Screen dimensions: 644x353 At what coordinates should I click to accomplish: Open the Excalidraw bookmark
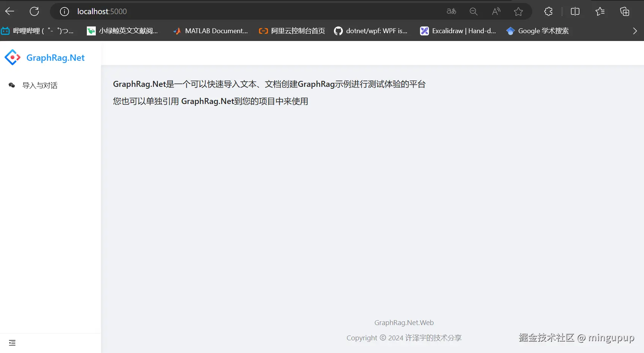click(x=458, y=31)
